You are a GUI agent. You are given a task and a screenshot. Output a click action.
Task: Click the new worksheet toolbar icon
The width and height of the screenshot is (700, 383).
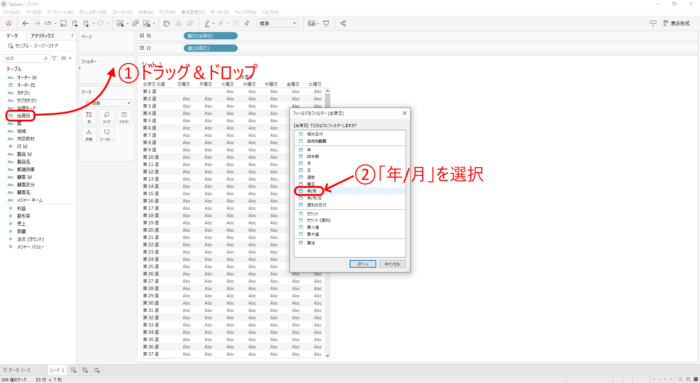click(120, 23)
